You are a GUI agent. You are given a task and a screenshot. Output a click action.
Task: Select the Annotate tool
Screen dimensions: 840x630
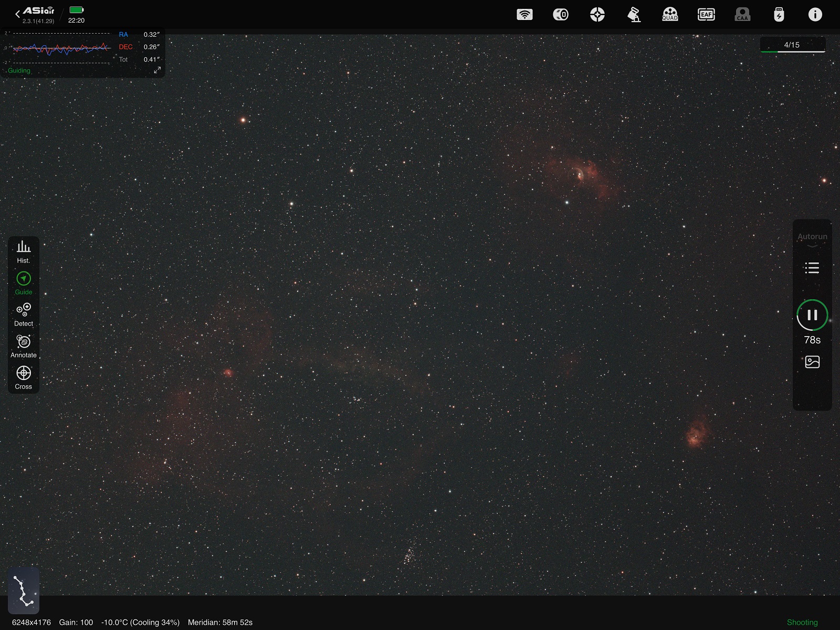pos(24,346)
